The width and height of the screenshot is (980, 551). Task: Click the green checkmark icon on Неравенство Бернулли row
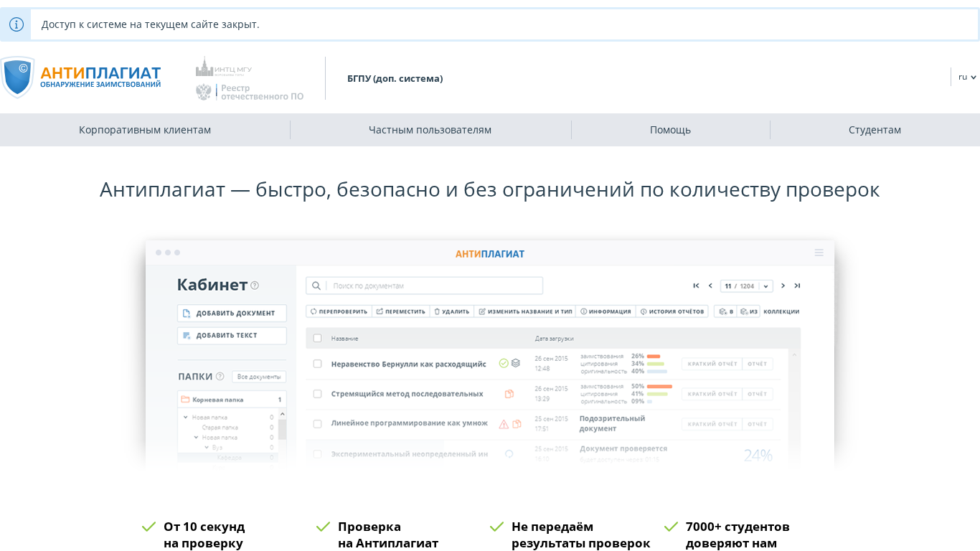(504, 364)
